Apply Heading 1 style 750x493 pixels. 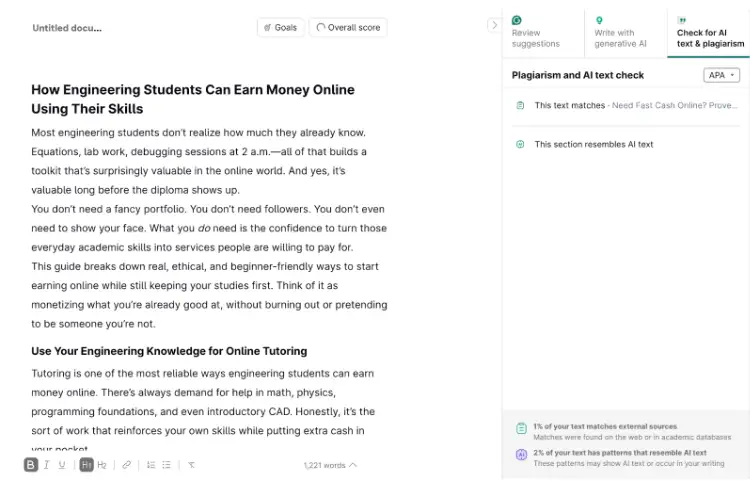tap(87, 465)
